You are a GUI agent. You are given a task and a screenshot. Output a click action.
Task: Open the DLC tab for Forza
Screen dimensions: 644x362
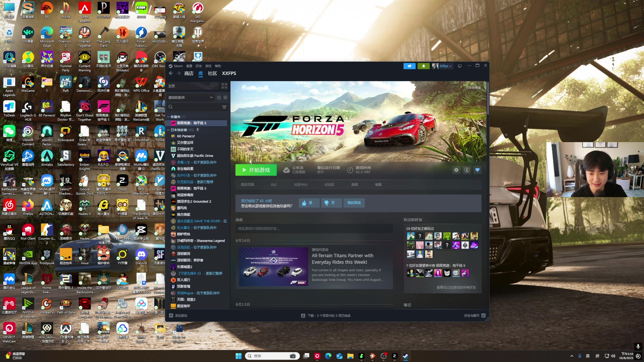pyautogui.click(x=274, y=185)
